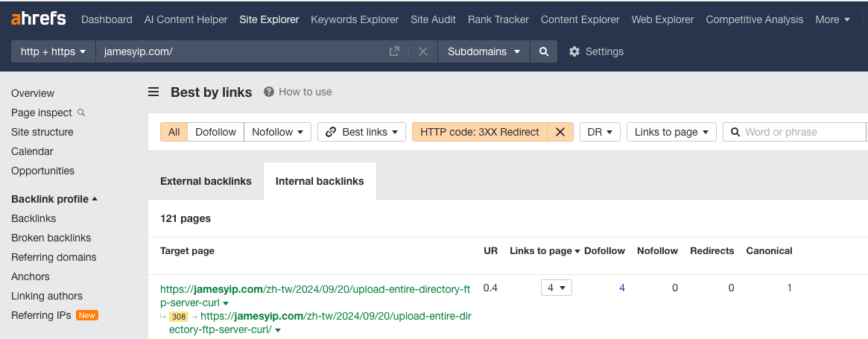
Task: Open the DR filter dropdown
Action: [600, 132]
